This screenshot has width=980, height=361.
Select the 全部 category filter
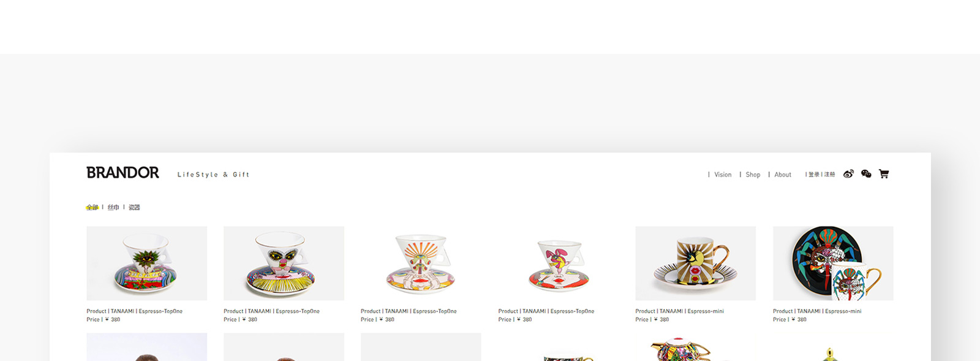(92, 207)
